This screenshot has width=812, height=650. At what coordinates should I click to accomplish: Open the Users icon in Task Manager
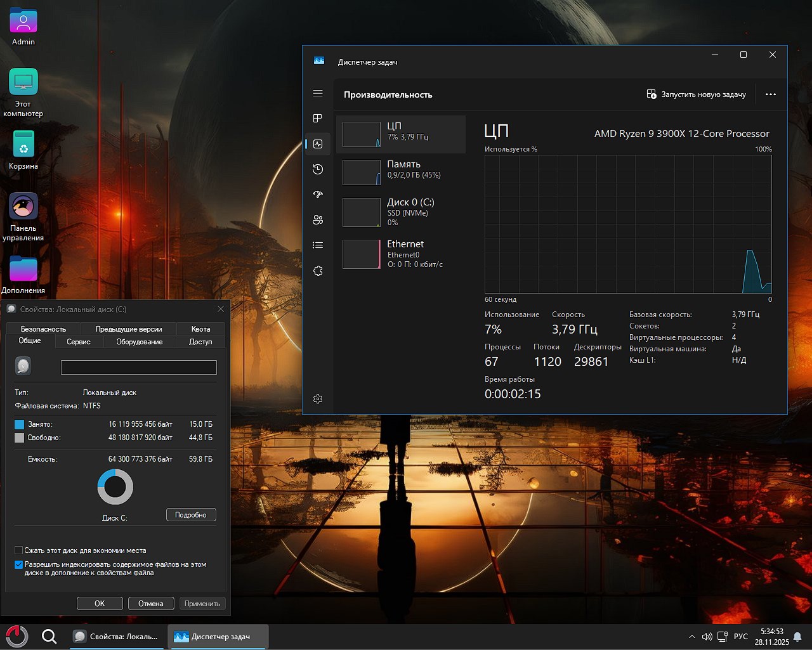pos(318,220)
